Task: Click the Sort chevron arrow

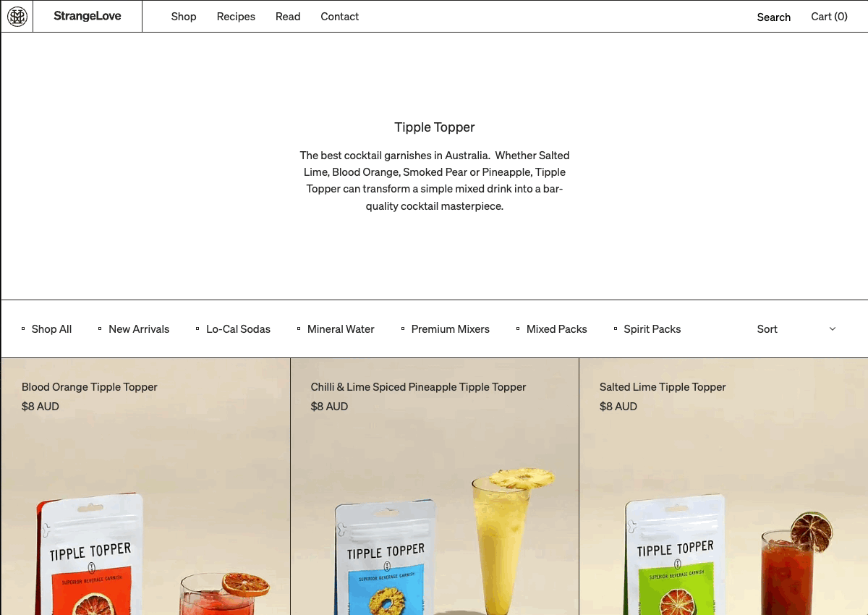Action: coord(832,329)
